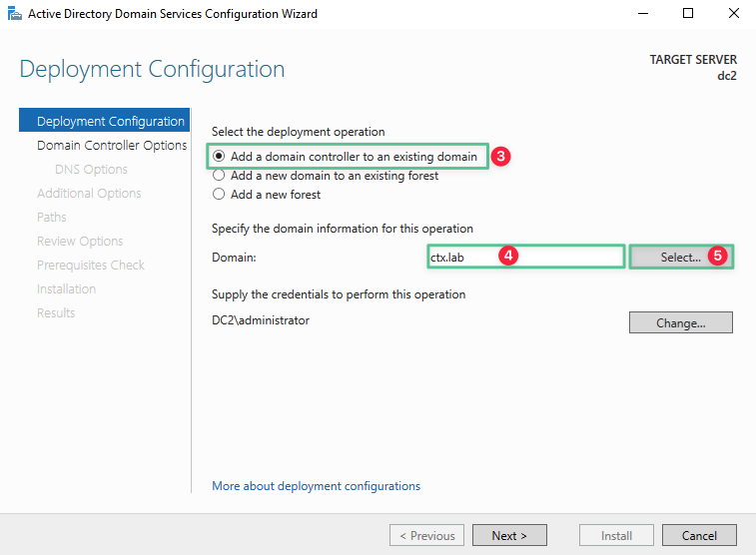756x555 pixels.
Task: Go to Domain Controller Options step
Action: click(112, 146)
